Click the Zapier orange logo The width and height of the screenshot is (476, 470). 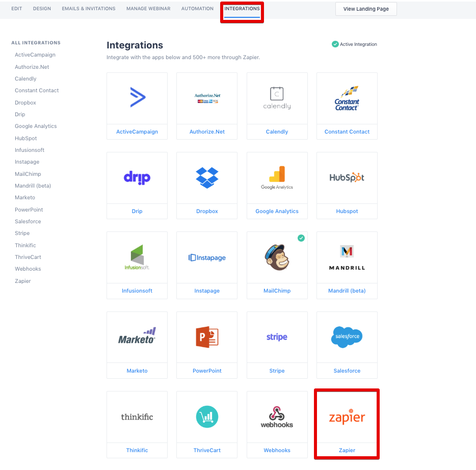click(347, 416)
